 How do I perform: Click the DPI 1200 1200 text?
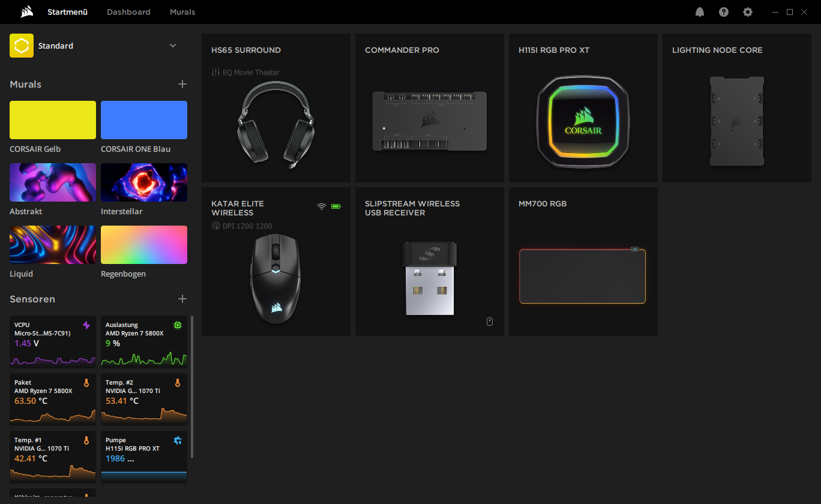point(247,226)
